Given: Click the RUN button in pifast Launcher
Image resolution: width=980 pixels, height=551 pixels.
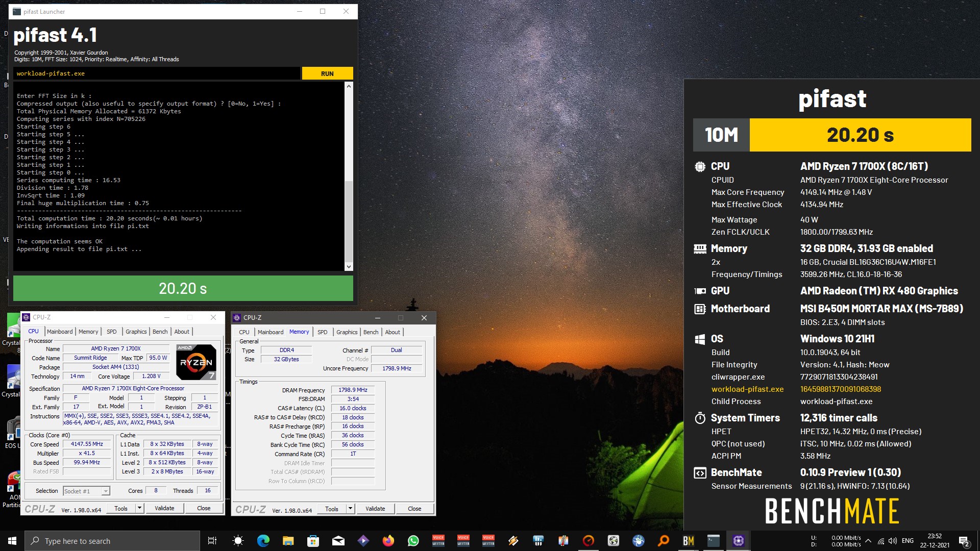Looking at the screenshot, I should [327, 73].
